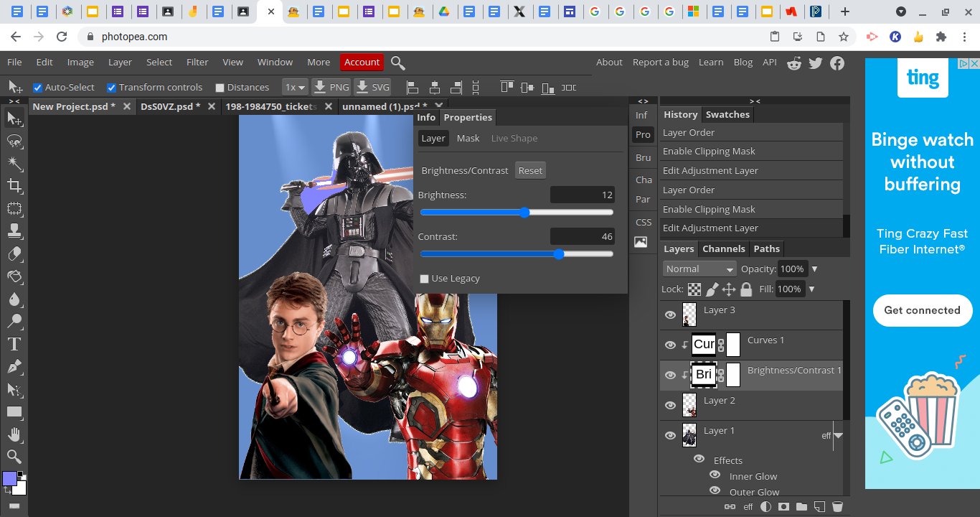Select the Pen tool

14,367
